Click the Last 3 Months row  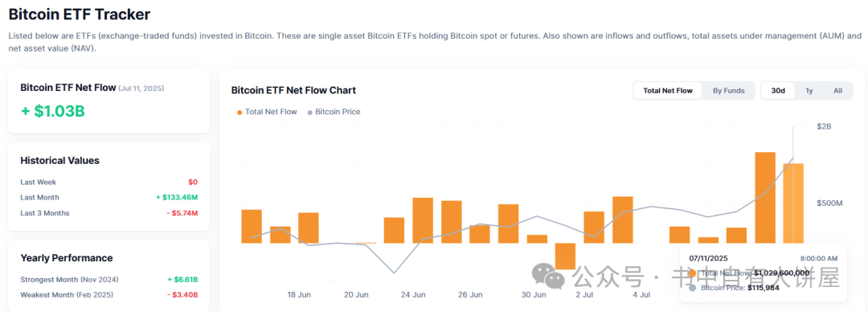(x=109, y=213)
